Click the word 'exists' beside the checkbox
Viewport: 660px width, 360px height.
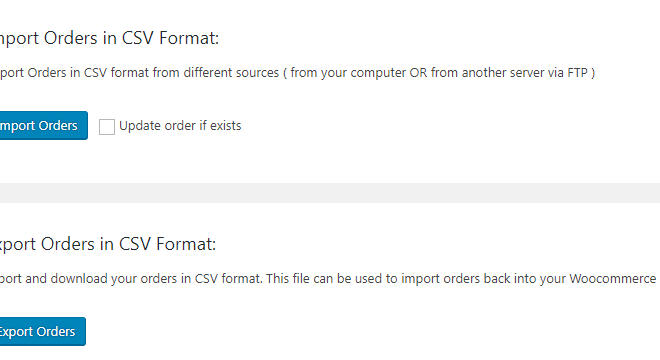pyautogui.click(x=226, y=125)
